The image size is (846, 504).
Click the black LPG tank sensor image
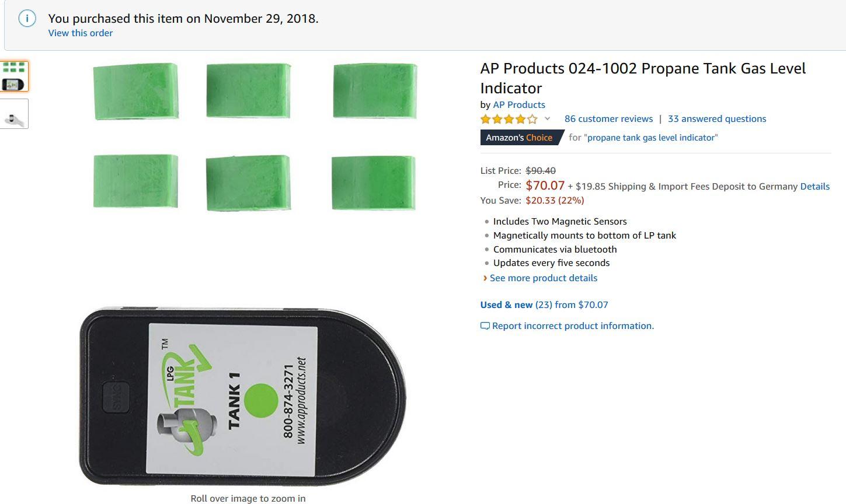[x=242, y=397]
